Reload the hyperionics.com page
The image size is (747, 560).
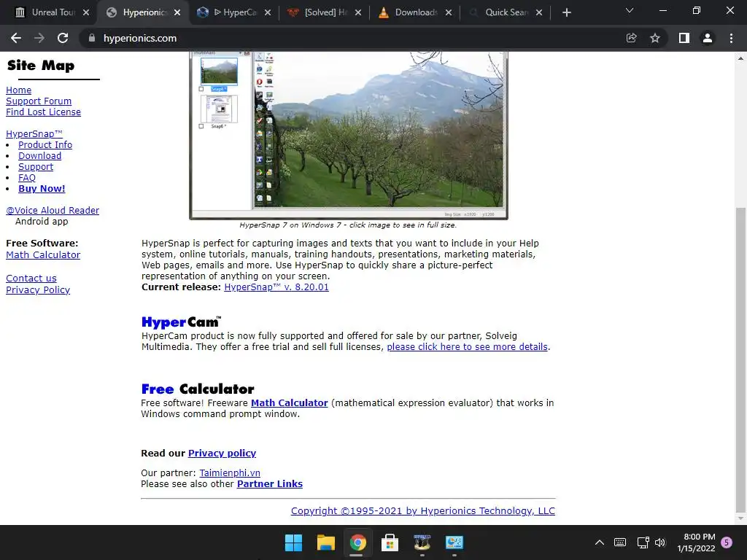pos(63,38)
